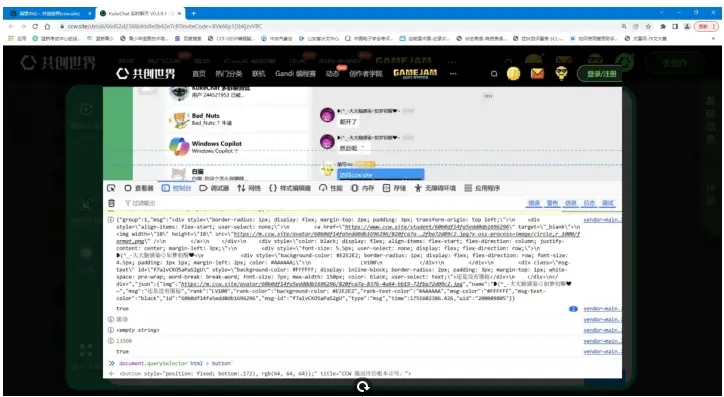
Task: Expand the three-dot more menu in site navigation
Action: click(453, 73)
